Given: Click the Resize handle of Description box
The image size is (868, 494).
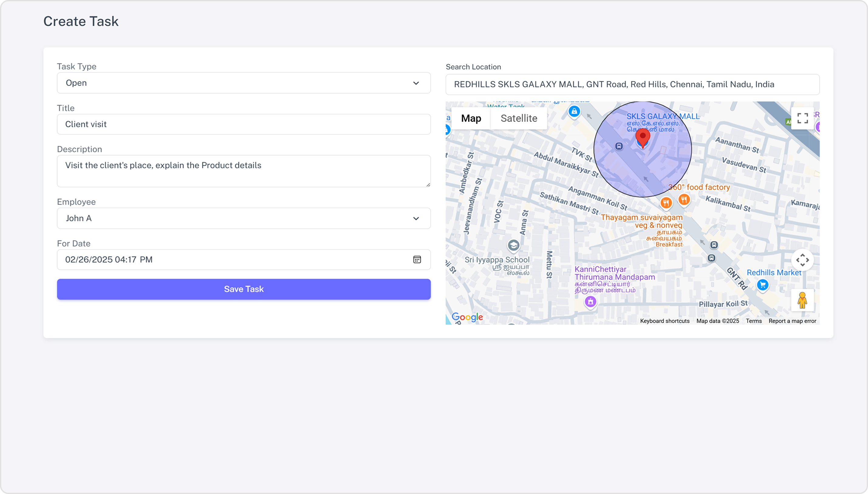Looking at the screenshot, I should 428,184.
